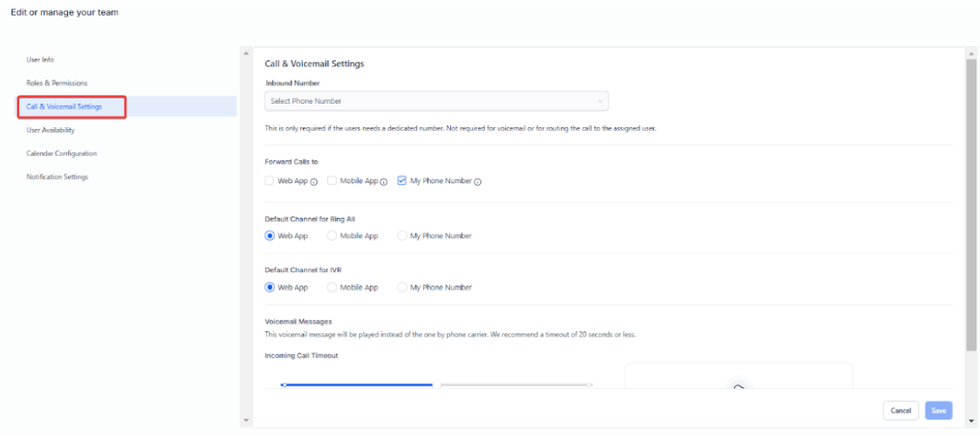Open Notification Settings section
The width and height of the screenshot is (980, 436).
[58, 177]
